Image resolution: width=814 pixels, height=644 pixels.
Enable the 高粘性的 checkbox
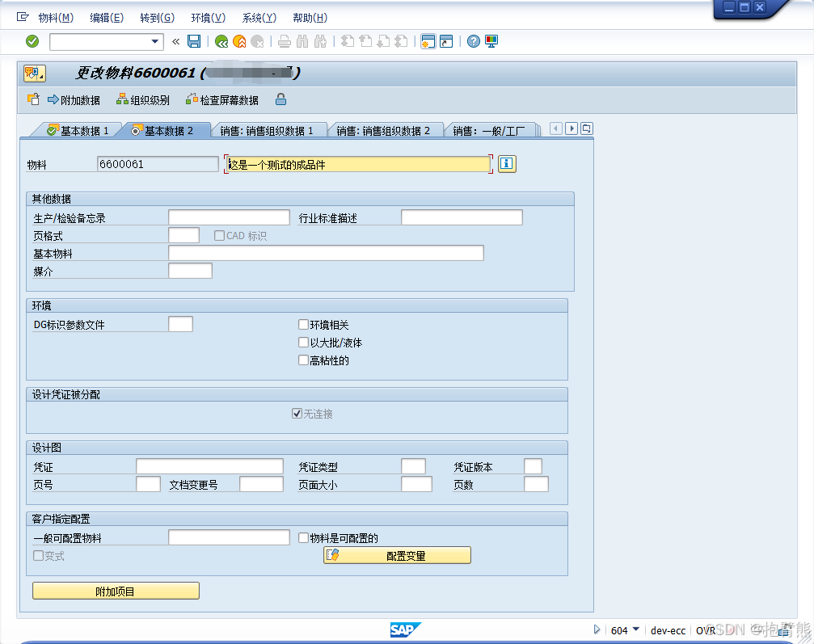(304, 360)
